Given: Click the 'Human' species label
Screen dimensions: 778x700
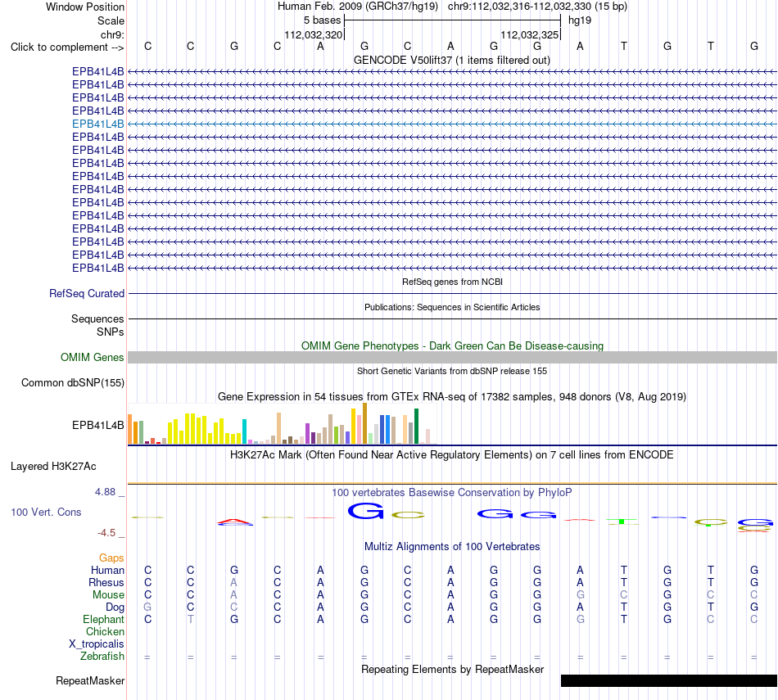Looking at the screenshot, I should pyautogui.click(x=107, y=570).
